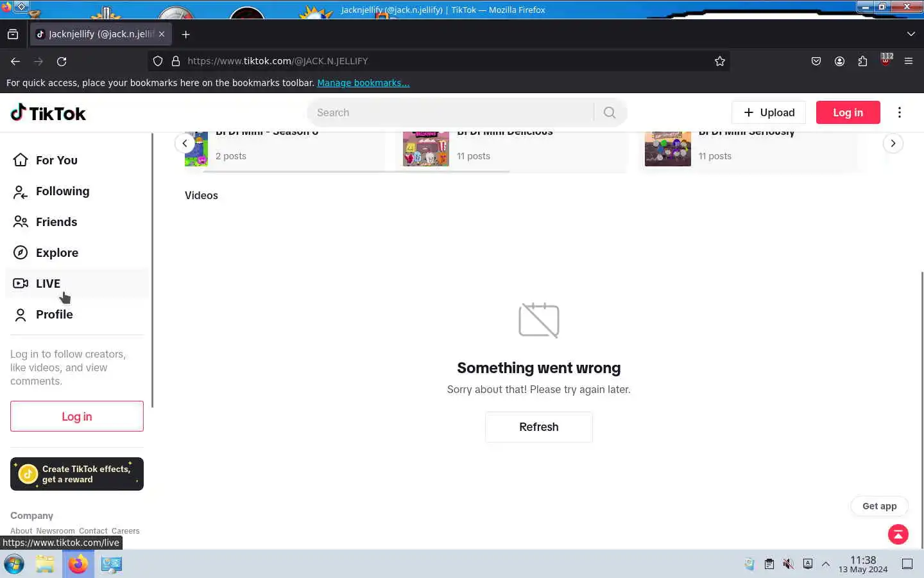The image size is (924, 578).
Task: Open the three-dot more menu
Action: [x=900, y=112]
